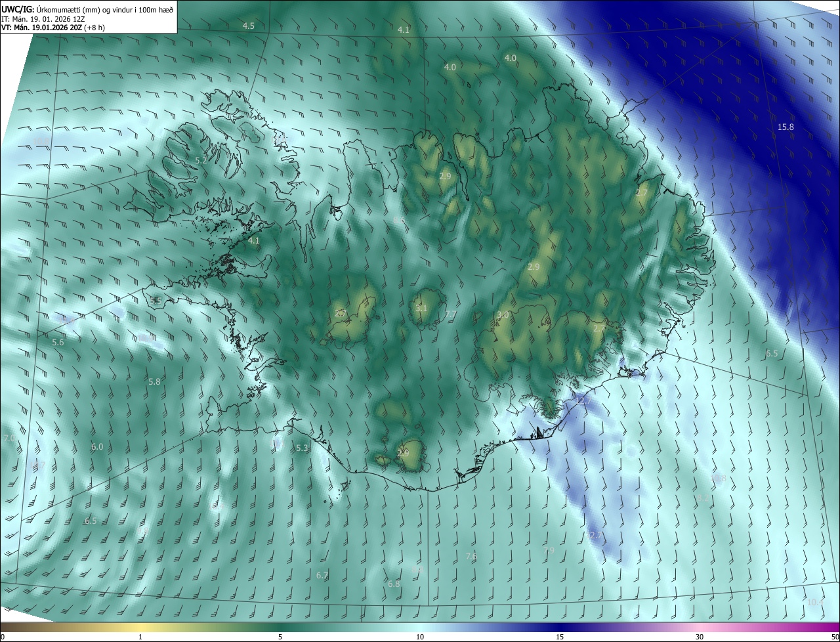The width and height of the screenshot is (840, 642).
Task: Click the 'VT: Mán. 19.01.2026 20Z (+8 h)' line
Action: pos(53,28)
